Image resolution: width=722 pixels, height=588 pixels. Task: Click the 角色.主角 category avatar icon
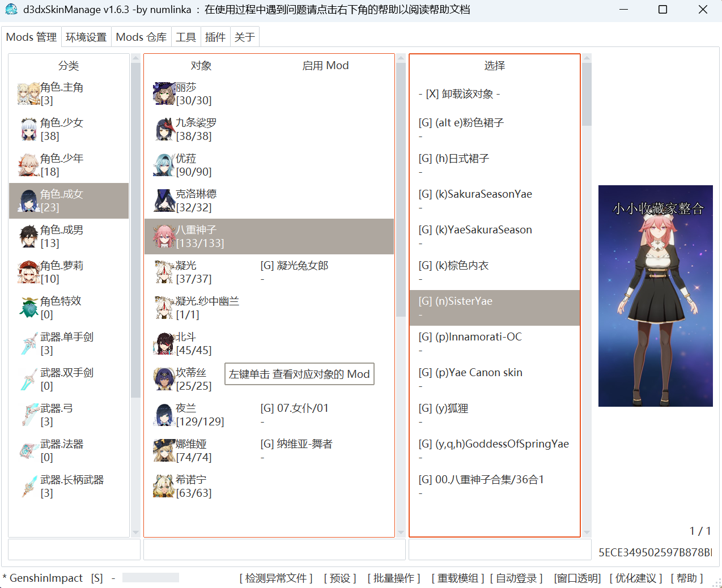tap(28, 94)
